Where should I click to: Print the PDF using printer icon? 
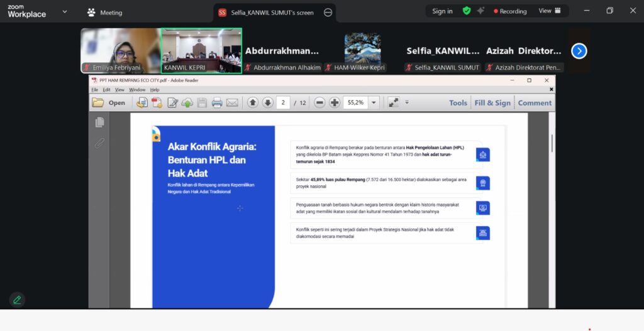tap(217, 102)
